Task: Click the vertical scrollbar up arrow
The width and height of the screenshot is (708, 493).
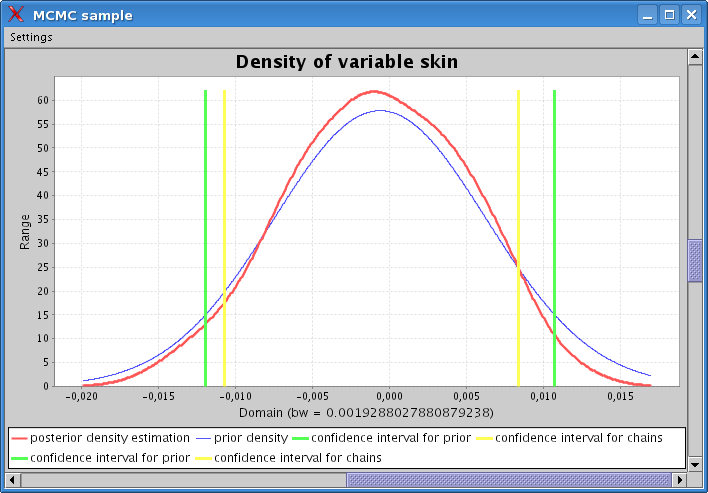Action: [694, 57]
